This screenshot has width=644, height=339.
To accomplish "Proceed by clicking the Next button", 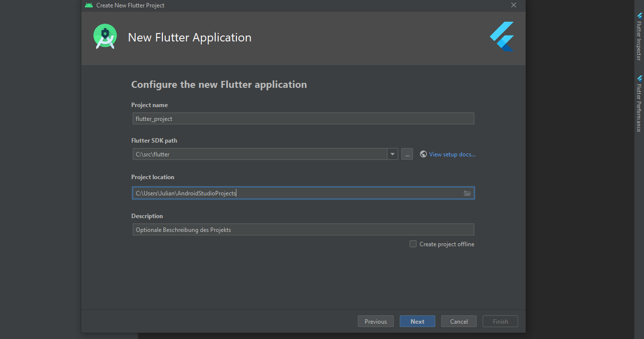I will tap(417, 321).
